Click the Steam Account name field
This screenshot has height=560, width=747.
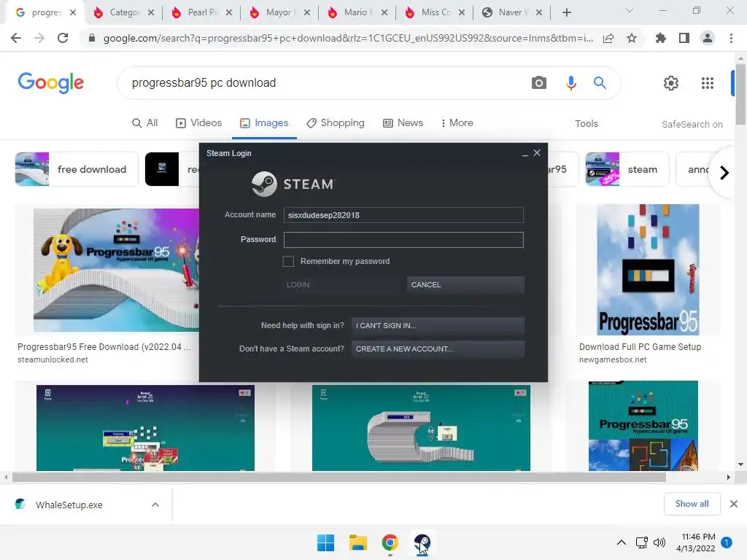pyautogui.click(x=403, y=215)
